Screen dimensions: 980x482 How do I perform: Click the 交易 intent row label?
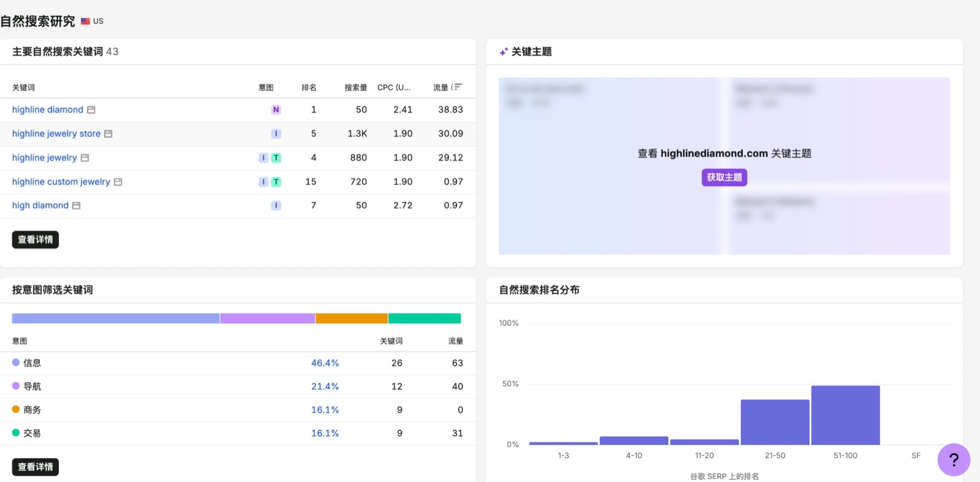click(x=32, y=433)
